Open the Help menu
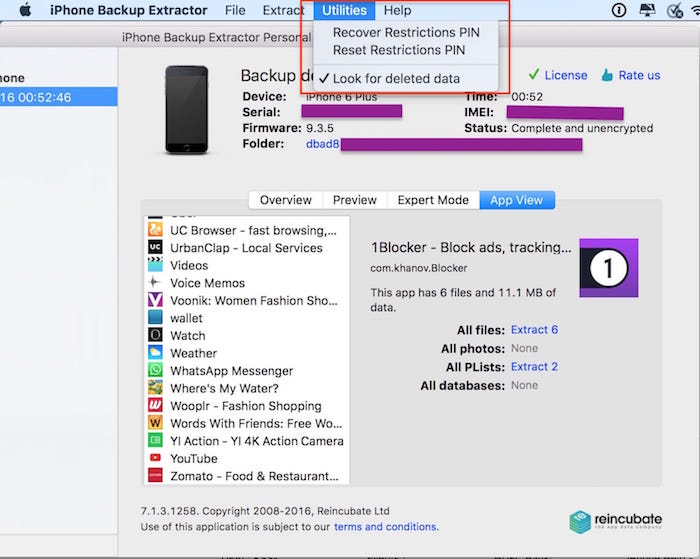 (397, 10)
